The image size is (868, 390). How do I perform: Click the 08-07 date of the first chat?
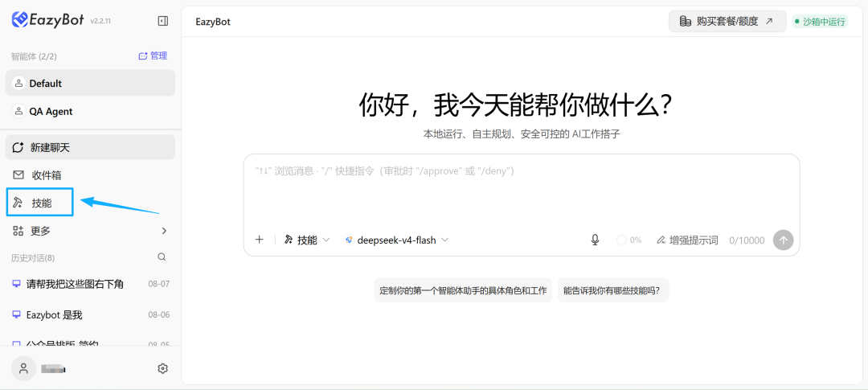[159, 284]
